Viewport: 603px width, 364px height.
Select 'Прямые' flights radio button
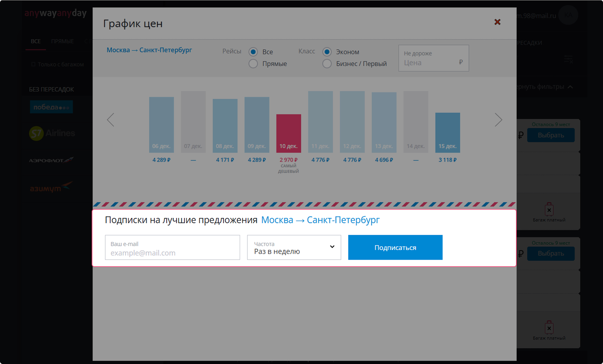tap(253, 64)
